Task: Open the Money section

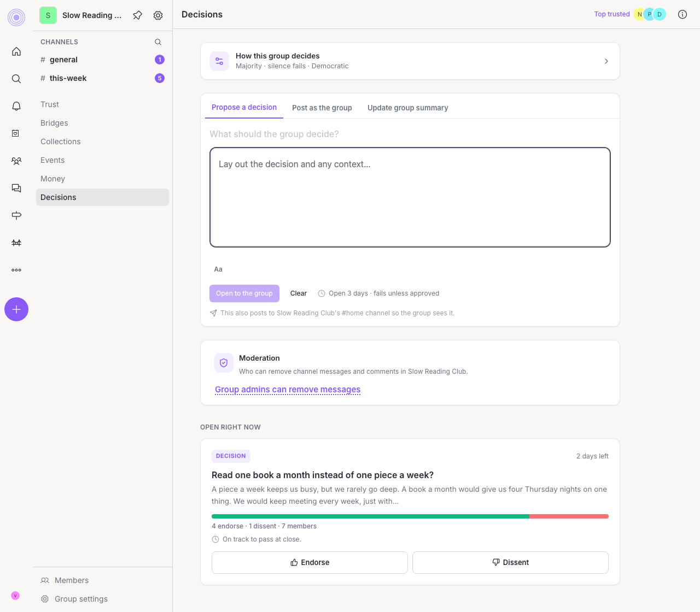Action: coord(102,179)
